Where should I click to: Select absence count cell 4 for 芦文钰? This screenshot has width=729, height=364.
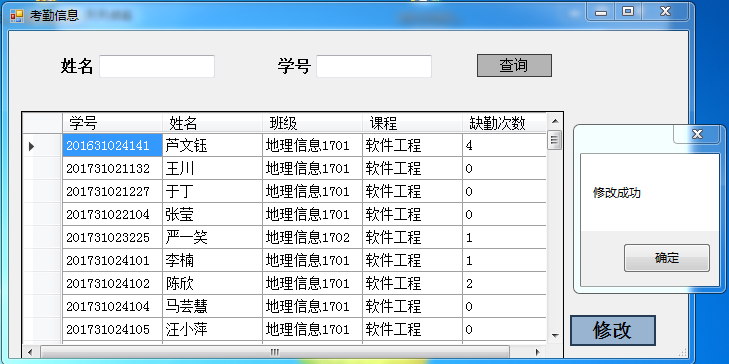click(504, 146)
